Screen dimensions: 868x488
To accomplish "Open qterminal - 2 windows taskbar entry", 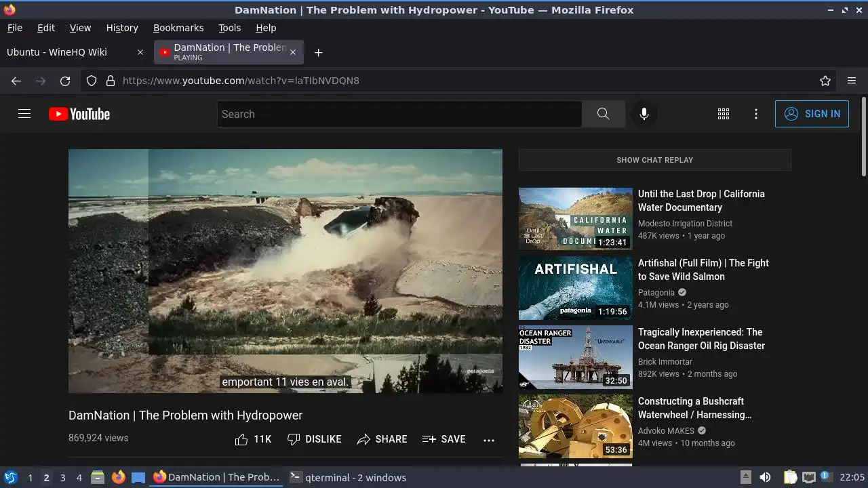I will (348, 478).
